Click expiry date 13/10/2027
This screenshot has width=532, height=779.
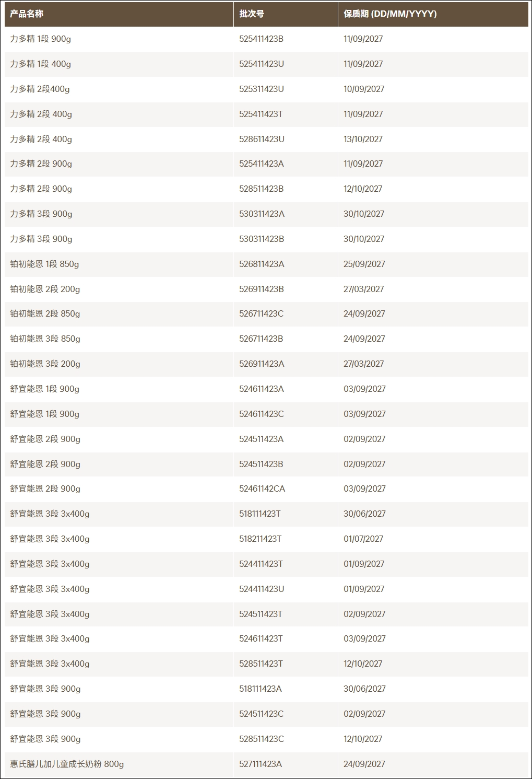click(363, 139)
